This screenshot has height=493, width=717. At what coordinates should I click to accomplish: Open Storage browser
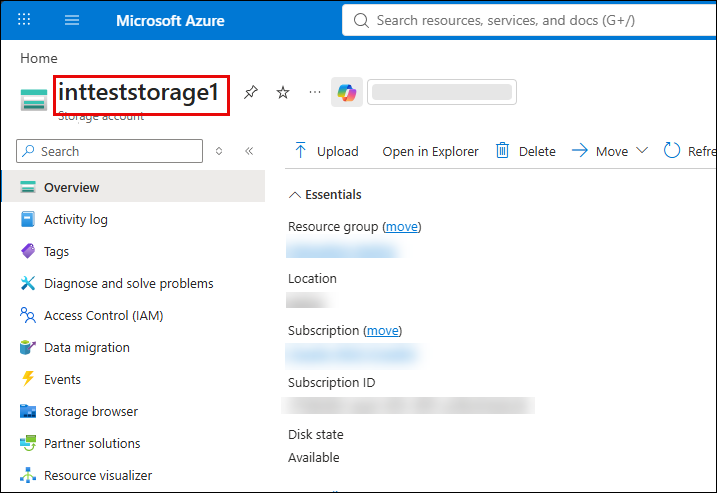[x=91, y=412]
